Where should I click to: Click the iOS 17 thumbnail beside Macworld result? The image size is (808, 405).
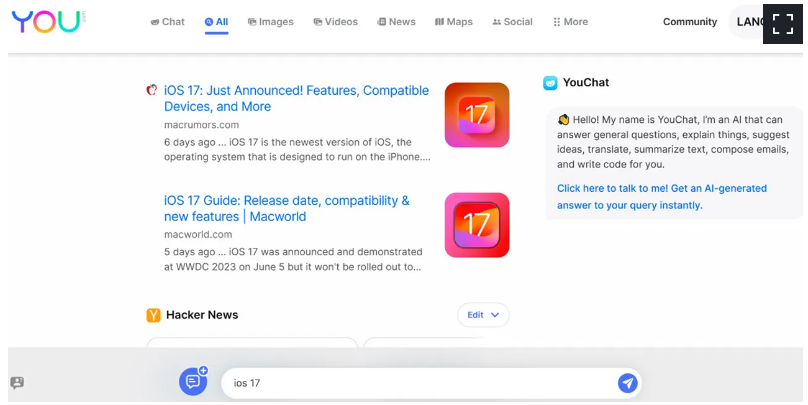point(477,225)
